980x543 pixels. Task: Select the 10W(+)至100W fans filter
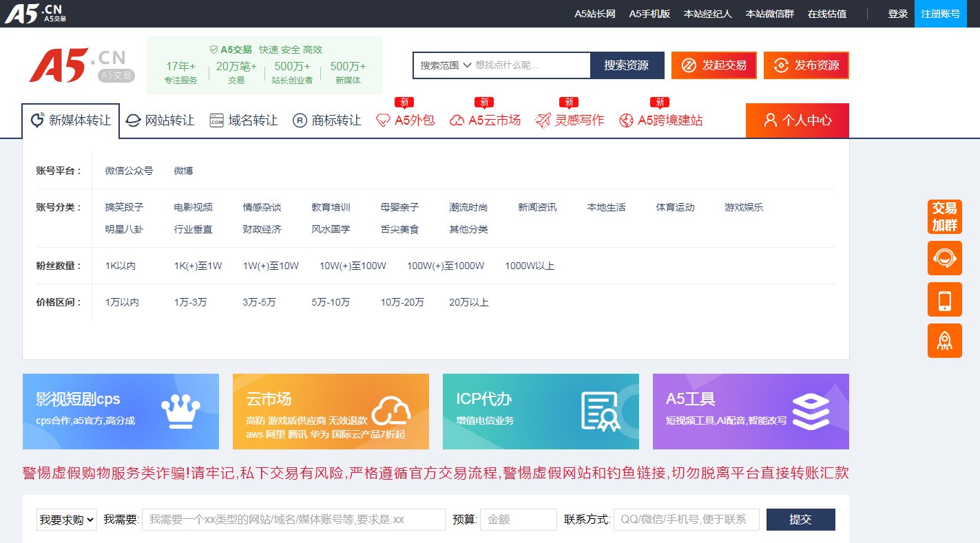point(353,266)
